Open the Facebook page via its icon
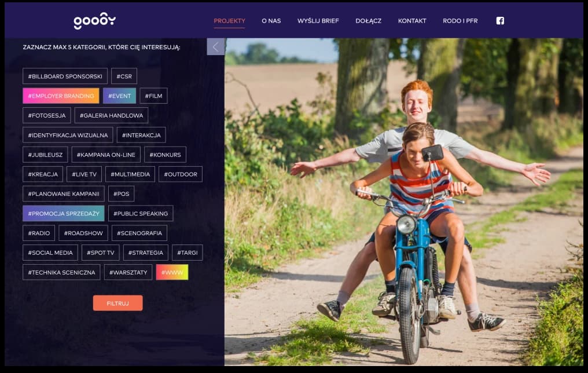This screenshot has height=373, width=588. (499, 20)
